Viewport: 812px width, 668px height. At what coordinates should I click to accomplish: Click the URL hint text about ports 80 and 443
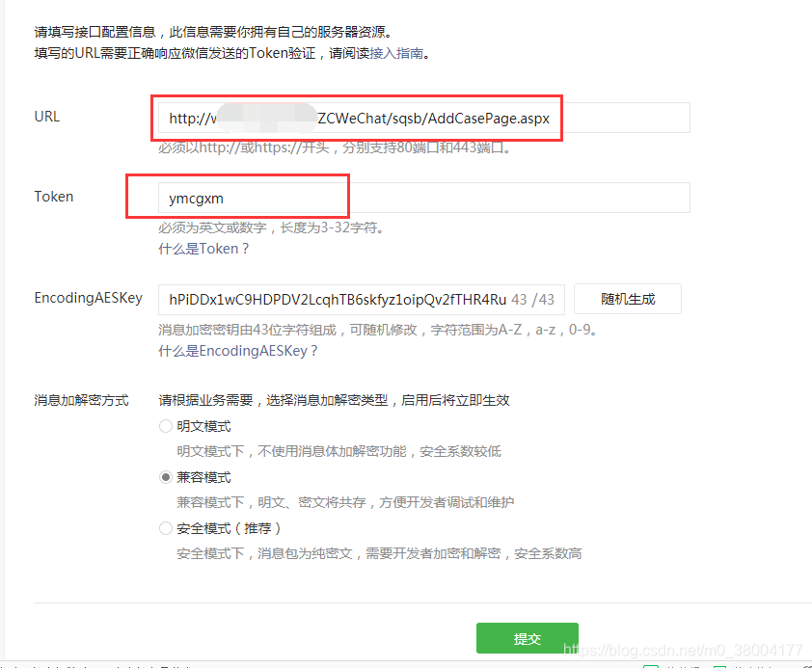(x=336, y=148)
